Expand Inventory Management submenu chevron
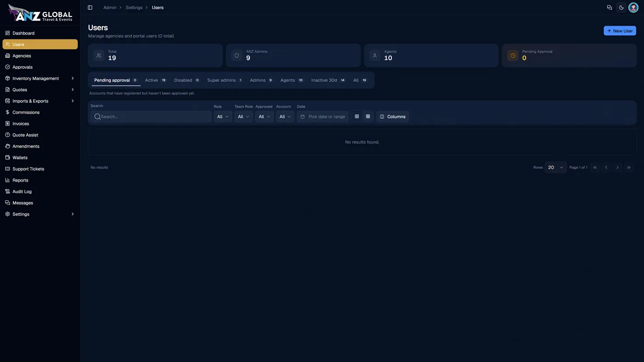 pyautogui.click(x=73, y=79)
